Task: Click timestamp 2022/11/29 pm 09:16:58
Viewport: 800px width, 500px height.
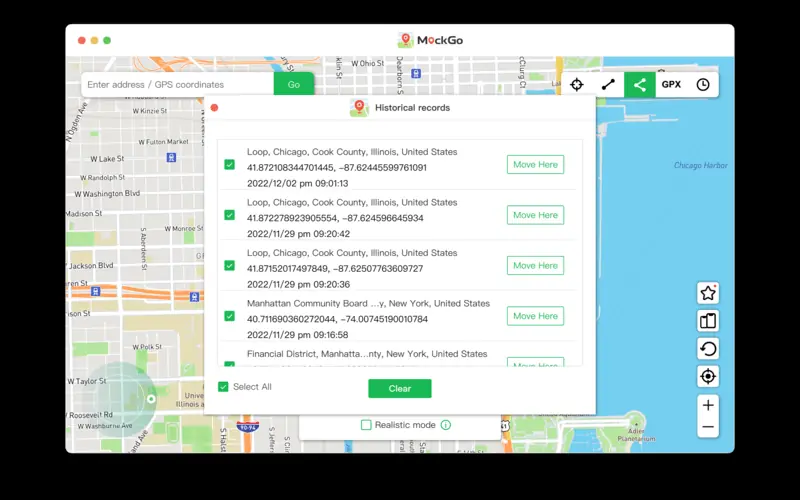Action: (x=297, y=335)
